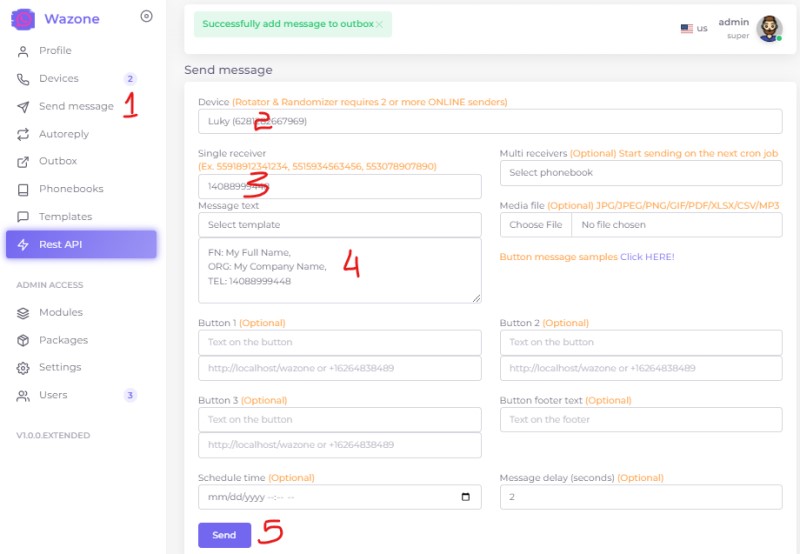Screen dimensions: 800x554
Task: Click the Choose File button
Action: tap(535, 225)
